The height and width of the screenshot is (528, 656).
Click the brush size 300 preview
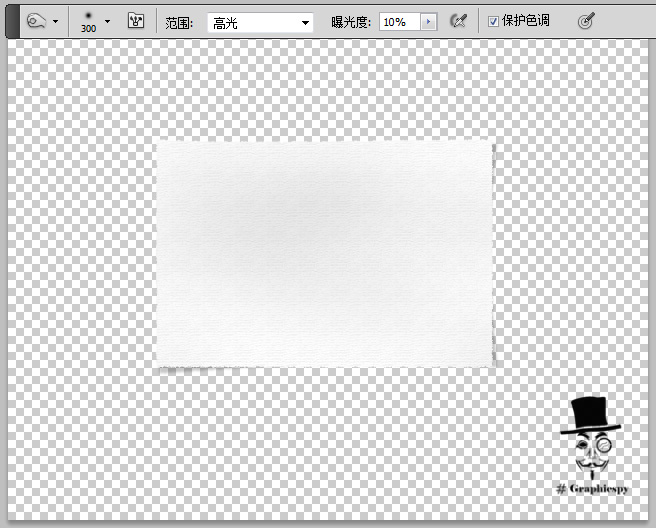(88, 22)
